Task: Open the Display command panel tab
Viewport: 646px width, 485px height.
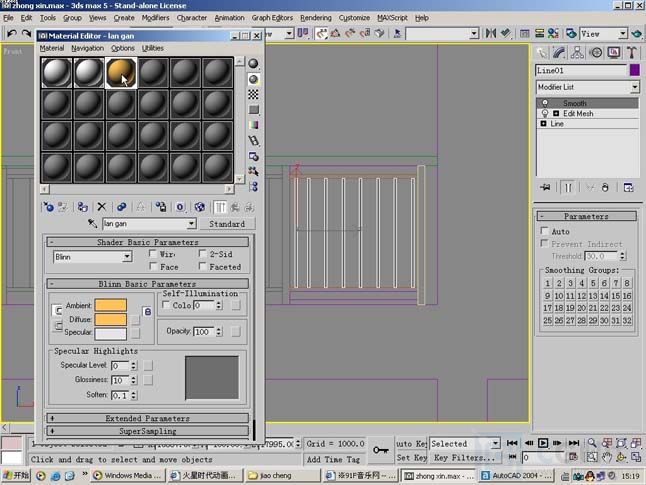Action: click(614, 53)
